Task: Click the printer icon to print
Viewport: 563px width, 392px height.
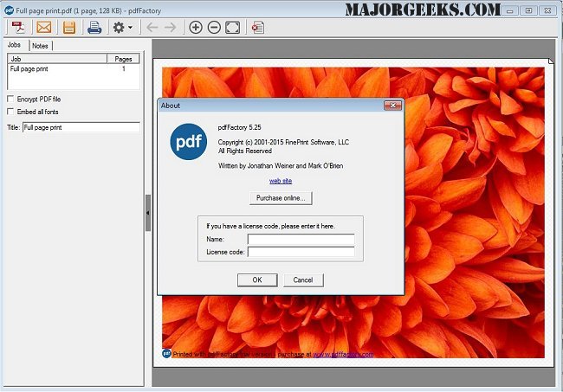Action: (94, 27)
